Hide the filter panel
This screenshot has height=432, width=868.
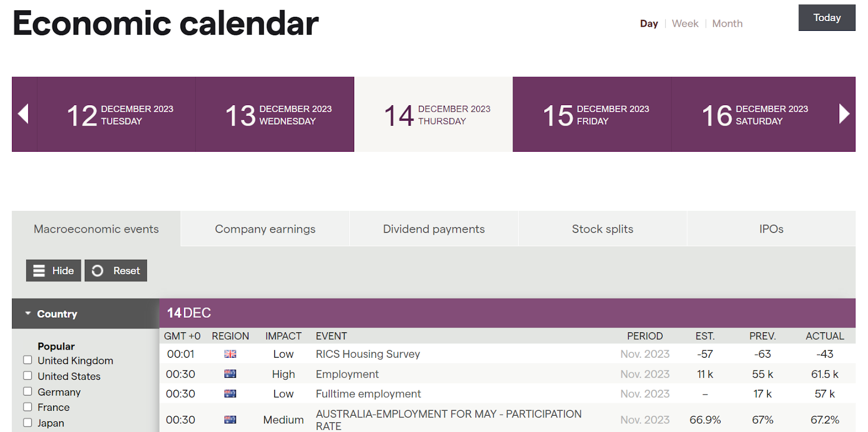pyautogui.click(x=54, y=270)
